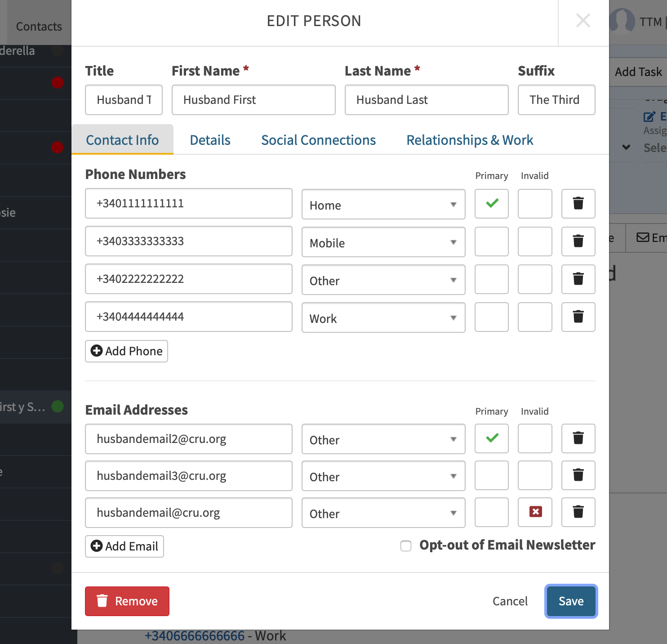
Task: Set +3403333333333 as primary phone
Action: [492, 241]
